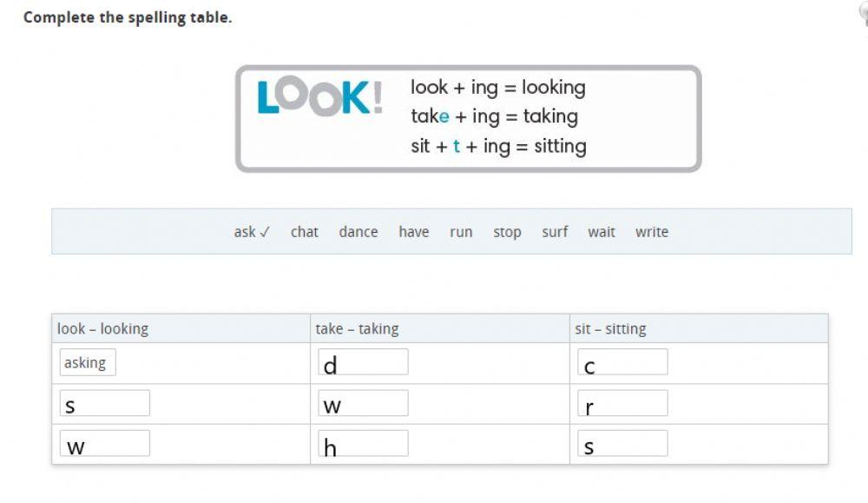Click the "d" input box under take – taking
Image resolution: width=868 pixels, height=503 pixels.
(x=363, y=362)
